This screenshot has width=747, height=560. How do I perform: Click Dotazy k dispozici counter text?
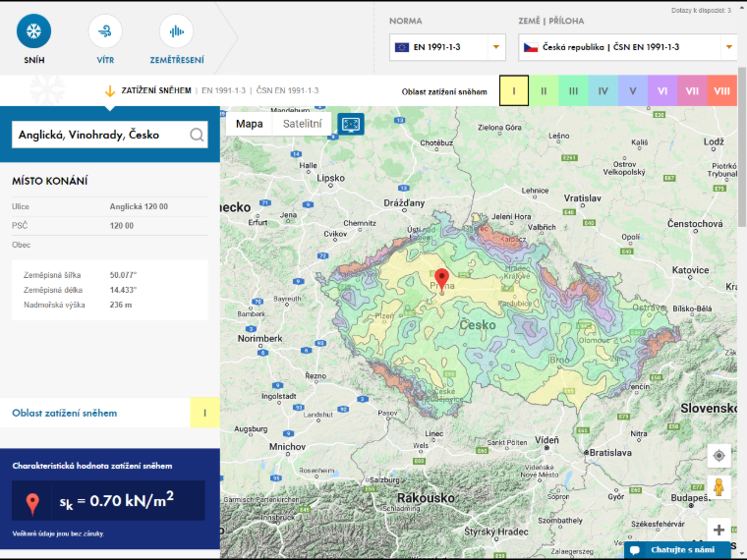click(701, 10)
